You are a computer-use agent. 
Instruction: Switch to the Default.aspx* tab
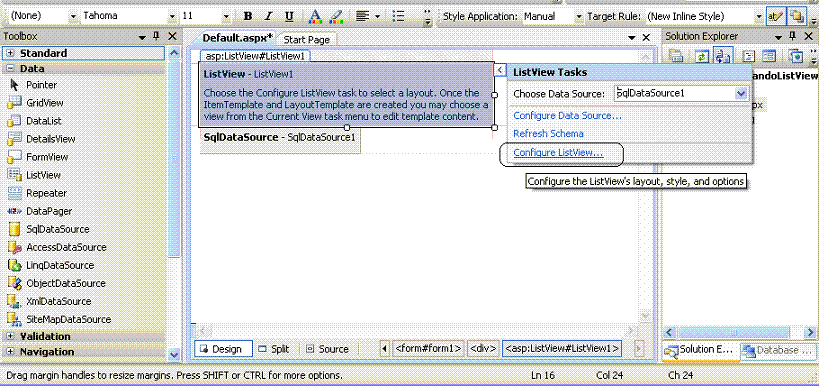pos(238,38)
